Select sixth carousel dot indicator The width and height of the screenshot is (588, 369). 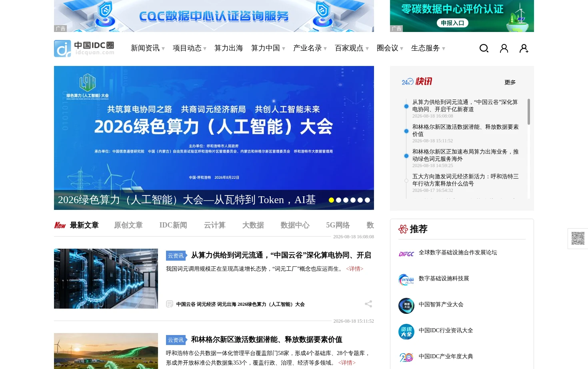(x=367, y=200)
